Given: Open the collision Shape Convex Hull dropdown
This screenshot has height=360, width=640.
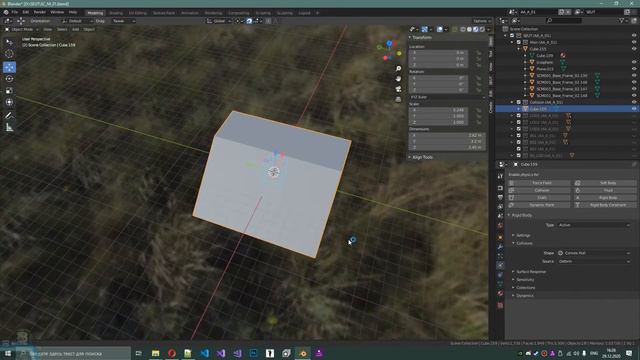Looking at the screenshot, I should (594, 253).
